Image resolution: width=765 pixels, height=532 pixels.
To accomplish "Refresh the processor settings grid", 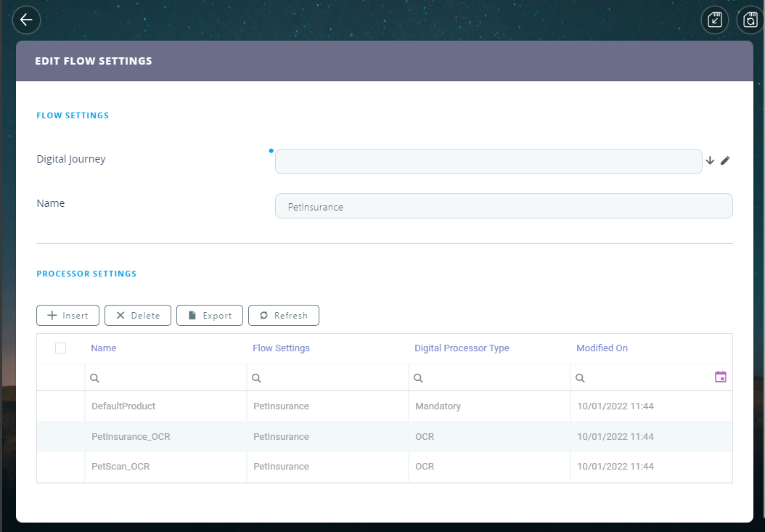I will pyautogui.click(x=283, y=316).
